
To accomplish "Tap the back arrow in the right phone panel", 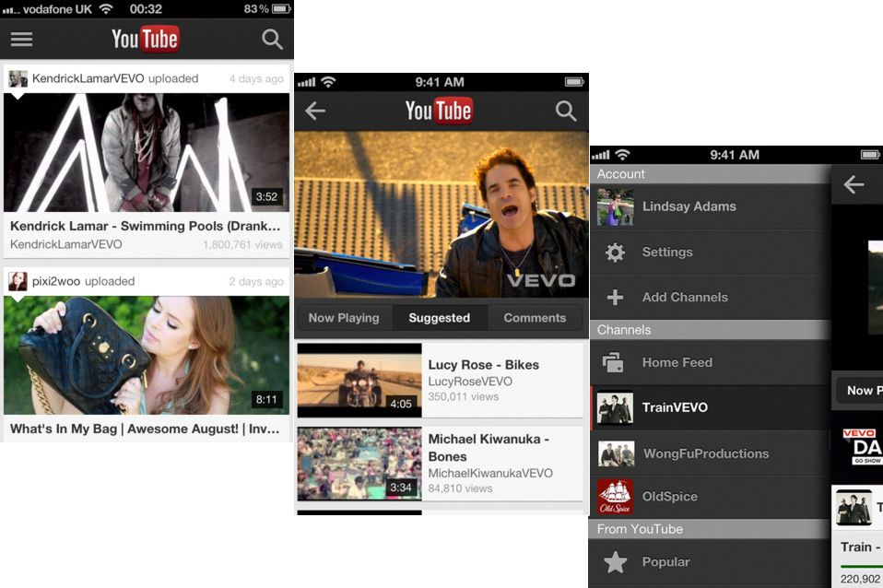I will (854, 184).
